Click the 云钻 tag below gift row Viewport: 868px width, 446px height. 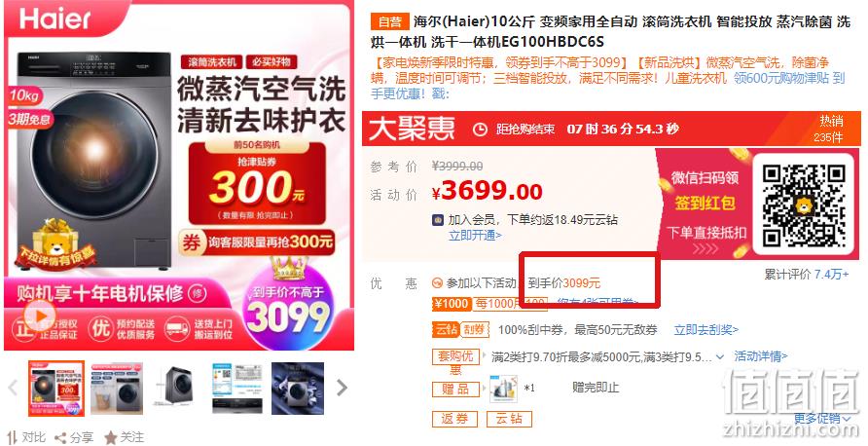coord(509,419)
